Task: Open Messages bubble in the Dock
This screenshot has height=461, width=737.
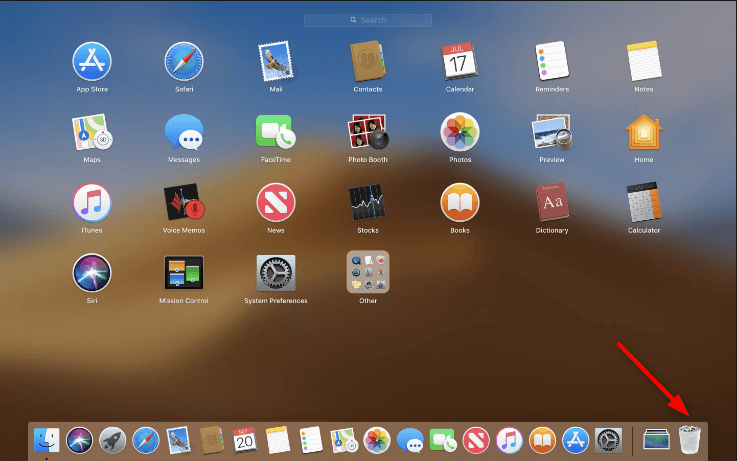Action: click(410, 440)
